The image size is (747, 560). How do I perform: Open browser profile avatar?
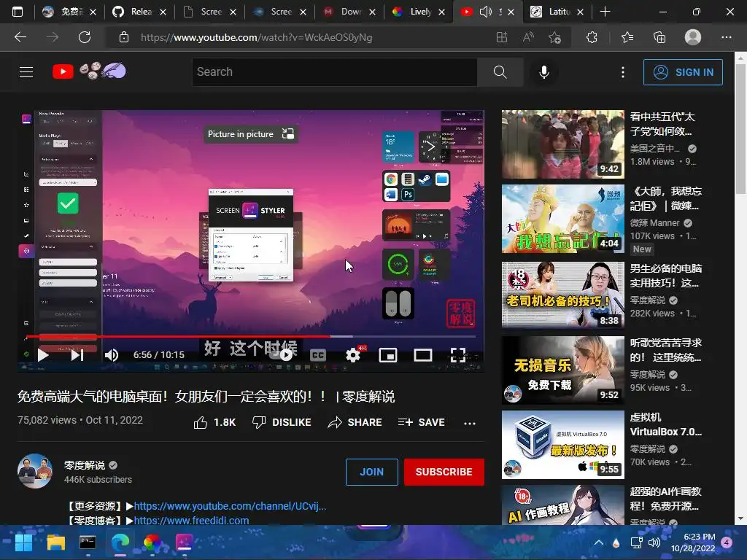click(693, 37)
